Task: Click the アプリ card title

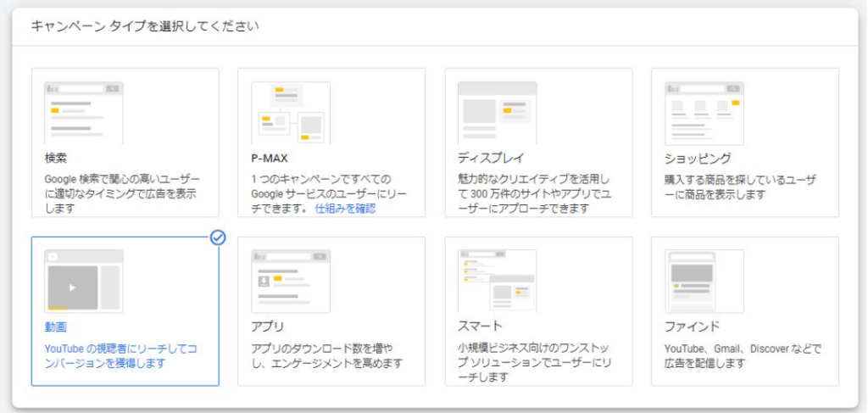Action: coord(268,326)
